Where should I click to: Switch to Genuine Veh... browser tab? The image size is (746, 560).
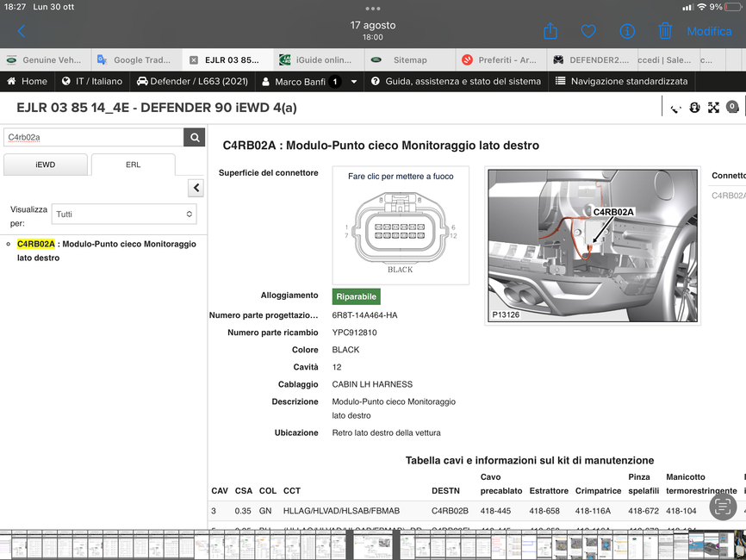point(46,60)
